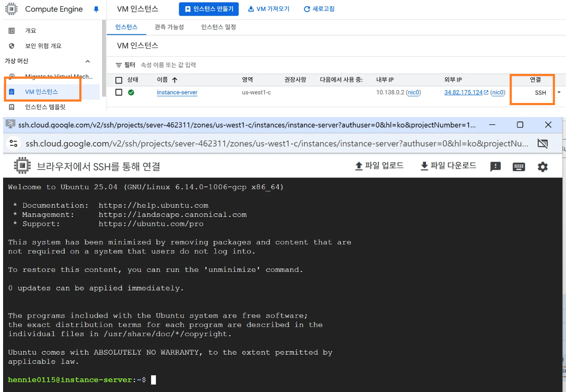
Task: Select all instances header checkbox
Action: pyautogui.click(x=118, y=80)
